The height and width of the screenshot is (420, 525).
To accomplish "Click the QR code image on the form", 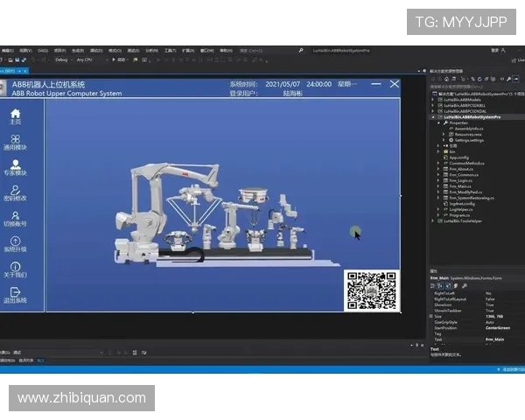I will point(372,290).
